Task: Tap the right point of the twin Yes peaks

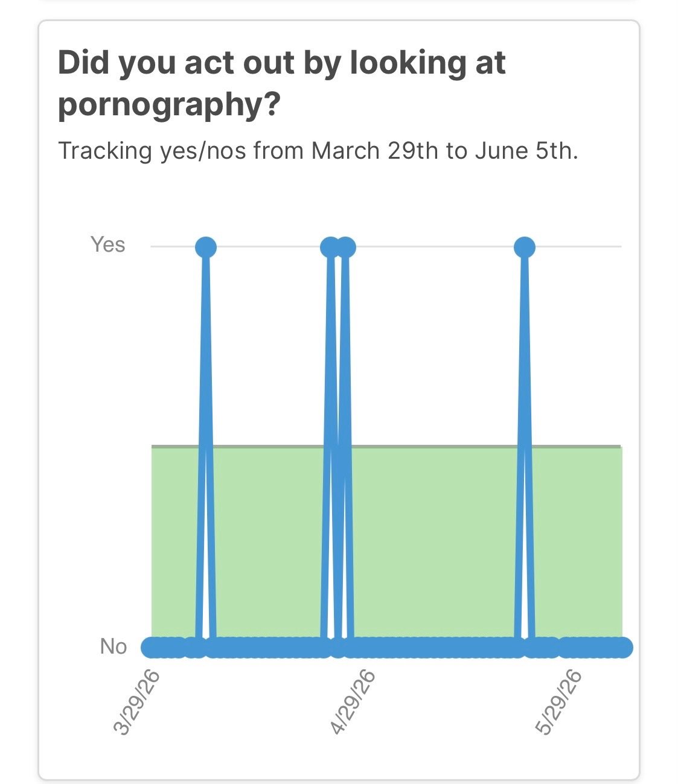Action: click(x=345, y=247)
